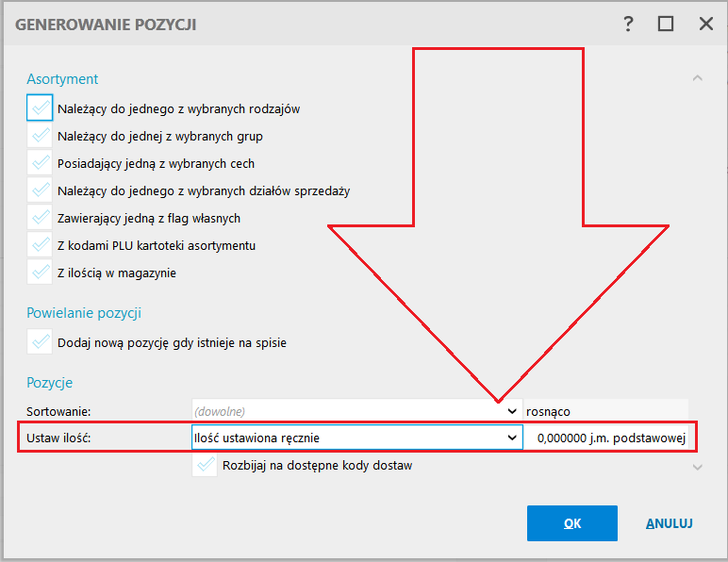Image resolution: width=728 pixels, height=562 pixels.
Task: Enable 'Należący do jednej z wybranych grup'
Action: tap(40, 136)
